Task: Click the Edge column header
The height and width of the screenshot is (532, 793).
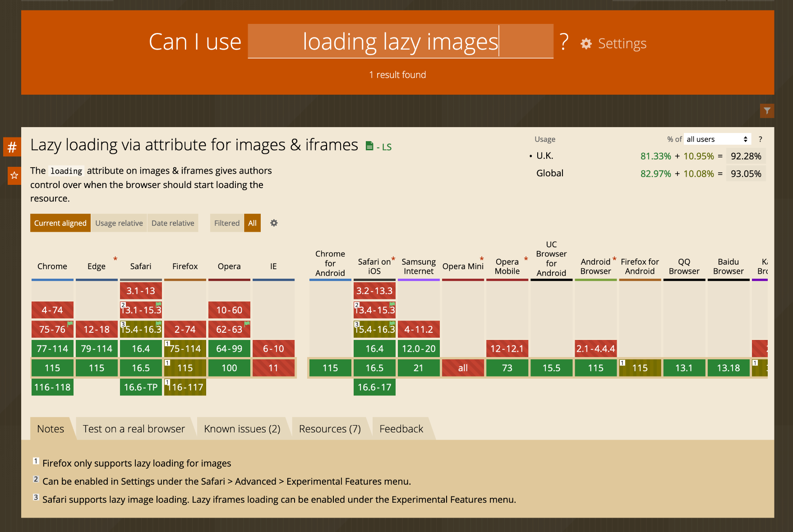Action: [x=97, y=266]
